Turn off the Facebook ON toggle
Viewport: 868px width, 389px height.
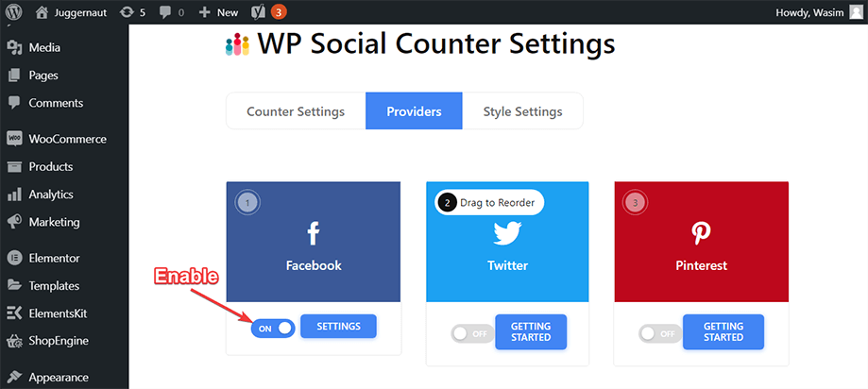(x=273, y=329)
